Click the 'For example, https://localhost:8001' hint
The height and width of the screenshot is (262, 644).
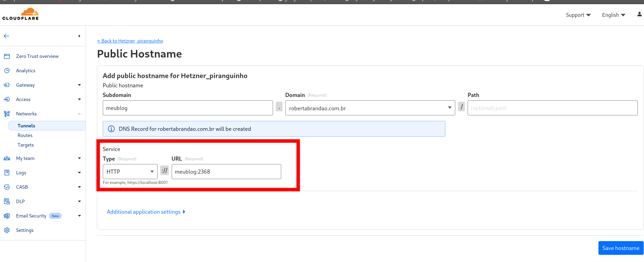tap(135, 183)
